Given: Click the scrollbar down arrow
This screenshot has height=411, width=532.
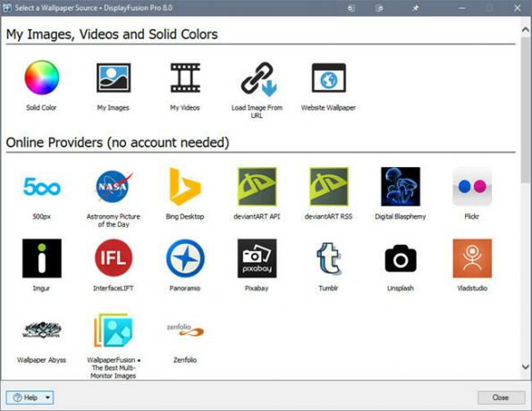Looking at the screenshot, I should pos(526,367).
